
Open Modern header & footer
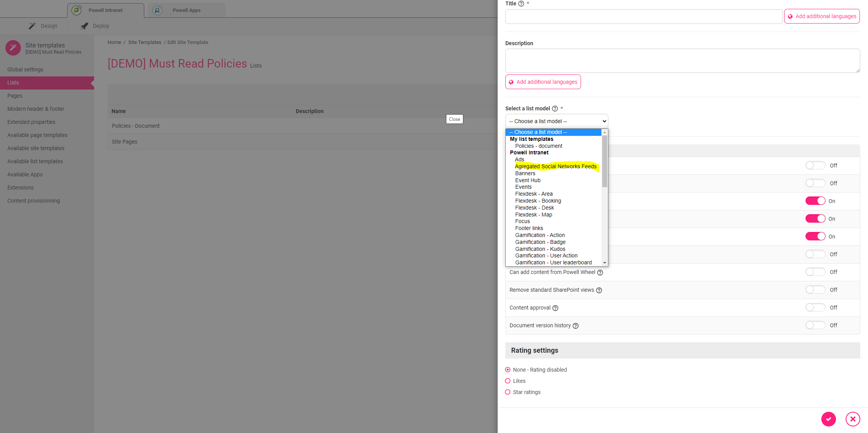(35, 109)
